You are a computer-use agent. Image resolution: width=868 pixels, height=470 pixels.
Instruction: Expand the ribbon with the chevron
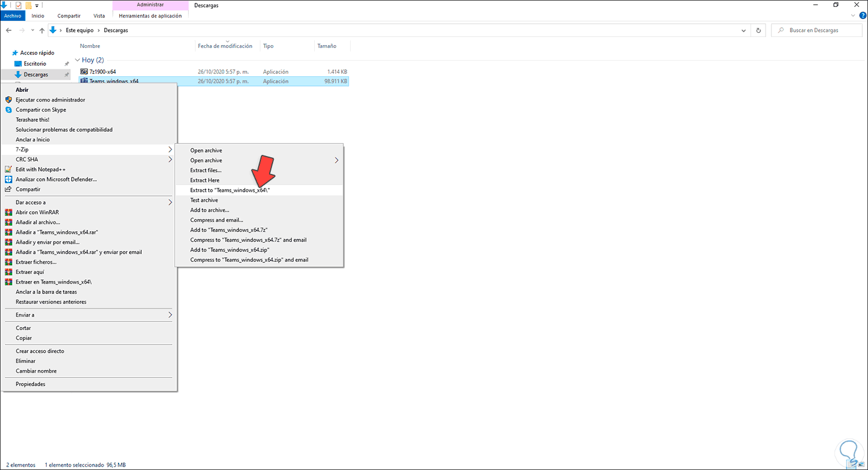tap(852, 16)
